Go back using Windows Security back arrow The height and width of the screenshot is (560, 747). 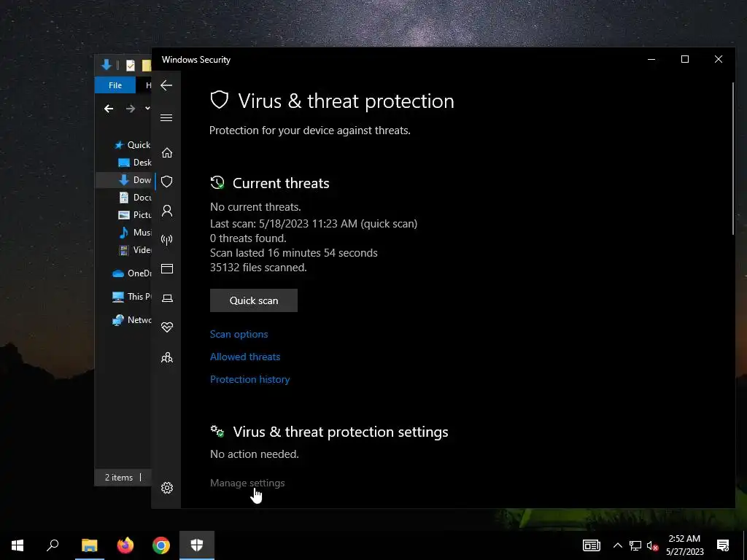click(166, 85)
